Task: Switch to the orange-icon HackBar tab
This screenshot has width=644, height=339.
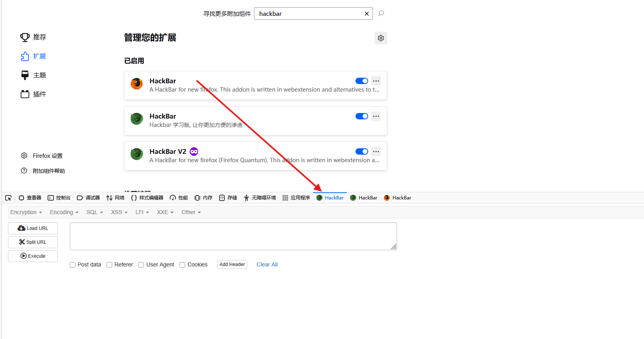Action: tap(397, 198)
